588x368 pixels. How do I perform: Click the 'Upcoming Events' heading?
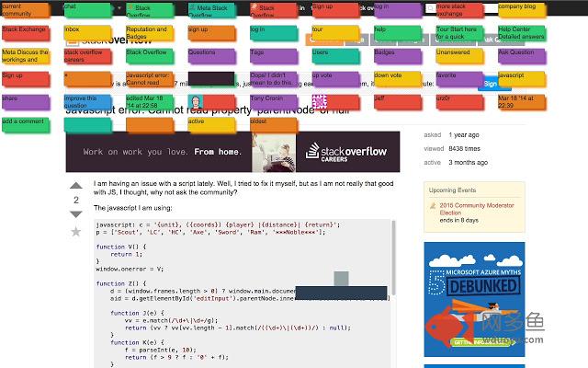click(x=452, y=190)
